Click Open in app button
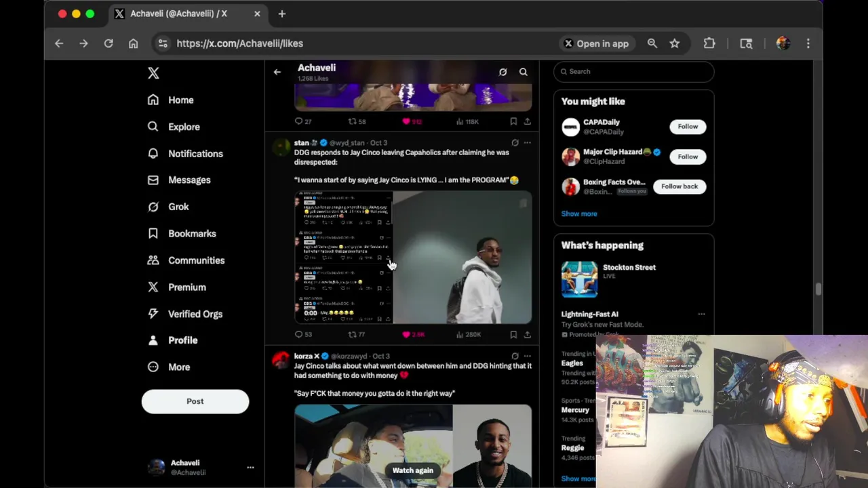This screenshot has height=488, width=868. tap(596, 43)
